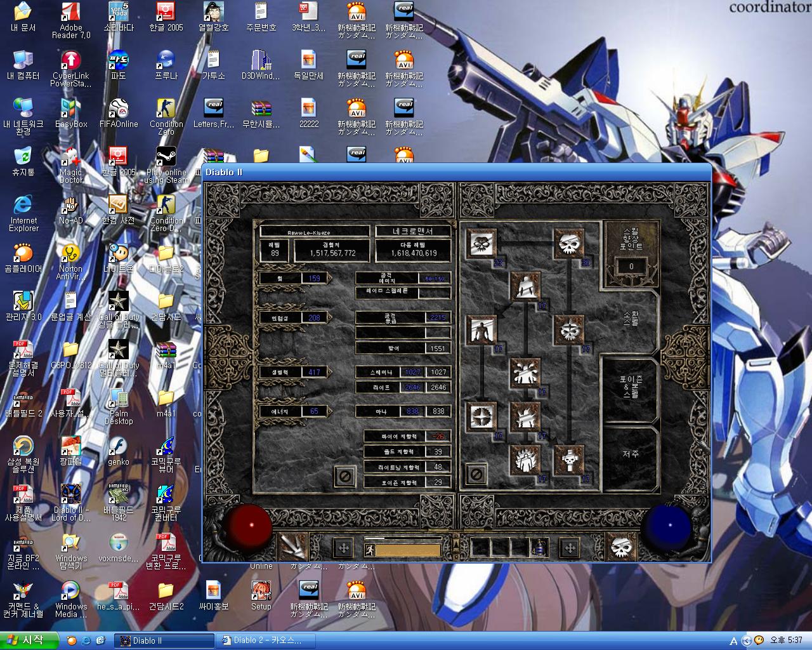
Task: Click the system tray clock 오후 5:37
Action: click(x=786, y=640)
